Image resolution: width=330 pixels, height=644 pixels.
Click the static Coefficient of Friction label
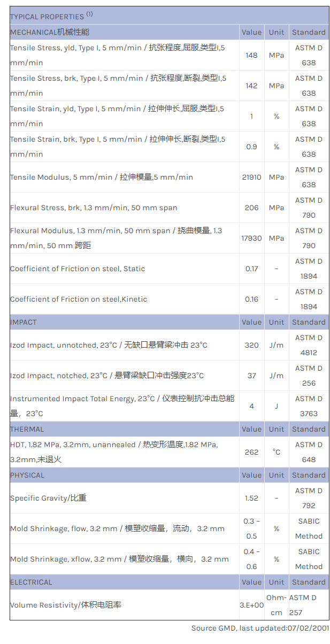[x=78, y=269]
